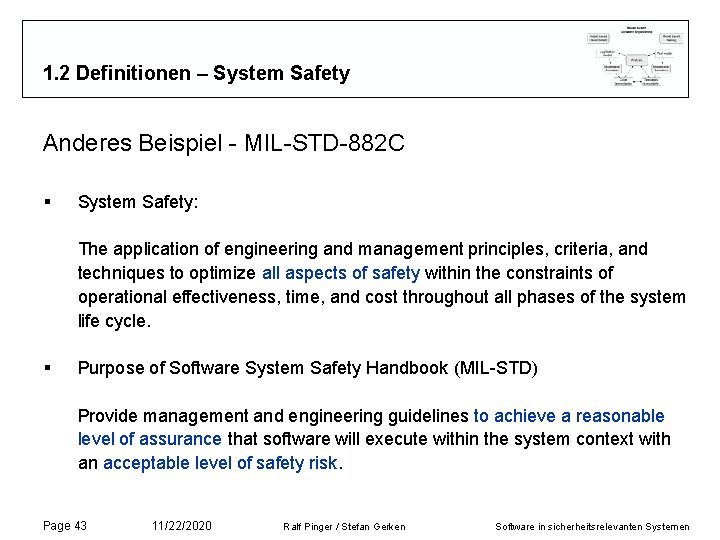Click 'Provide management and engineering guidelines' text

pos(273,416)
